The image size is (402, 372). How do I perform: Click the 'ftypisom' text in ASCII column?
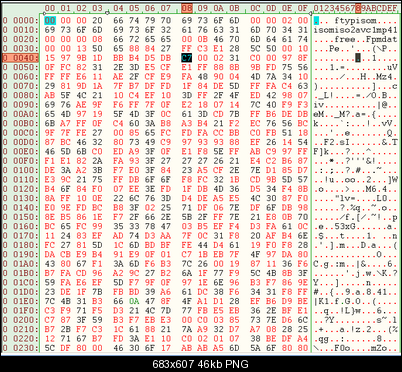(x=355, y=21)
